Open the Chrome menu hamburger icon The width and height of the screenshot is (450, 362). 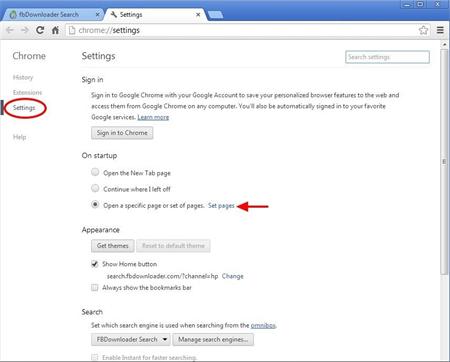[x=440, y=30]
